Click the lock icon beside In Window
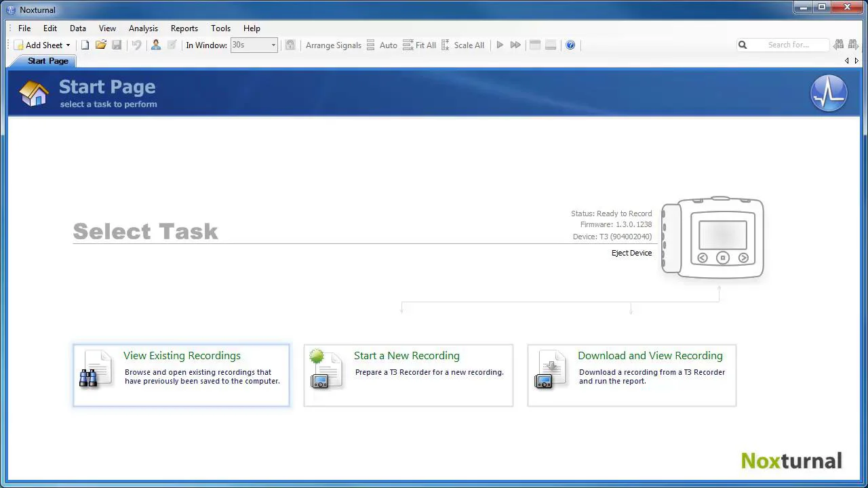 [290, 45]
